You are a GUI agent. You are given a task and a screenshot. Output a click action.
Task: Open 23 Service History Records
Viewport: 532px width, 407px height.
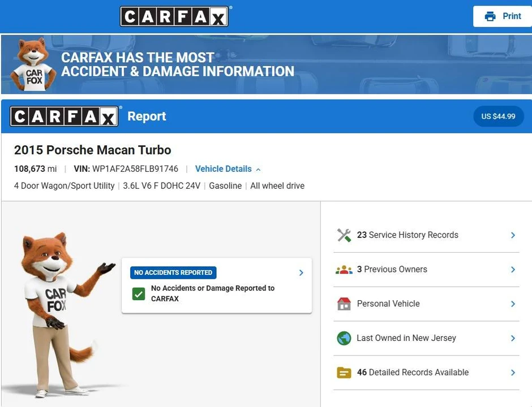[426, 235]
